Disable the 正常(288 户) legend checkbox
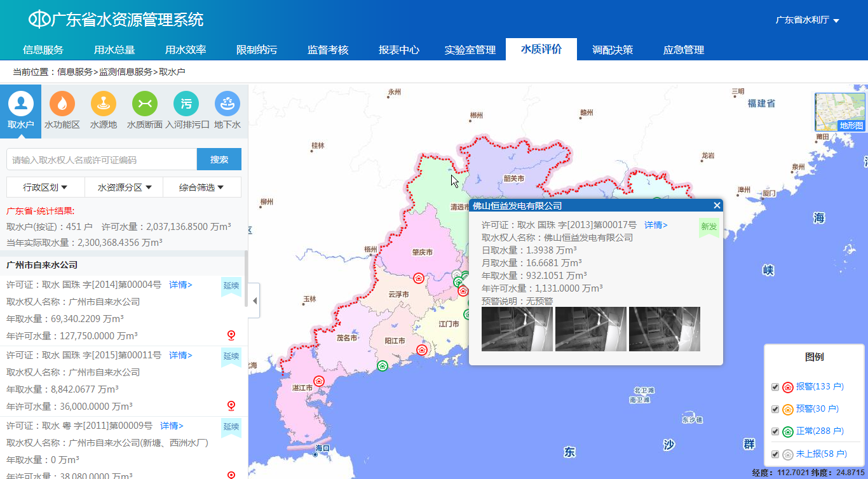This screenshot has width=868, height=479. pyautogui.click(x=775, y=431)
